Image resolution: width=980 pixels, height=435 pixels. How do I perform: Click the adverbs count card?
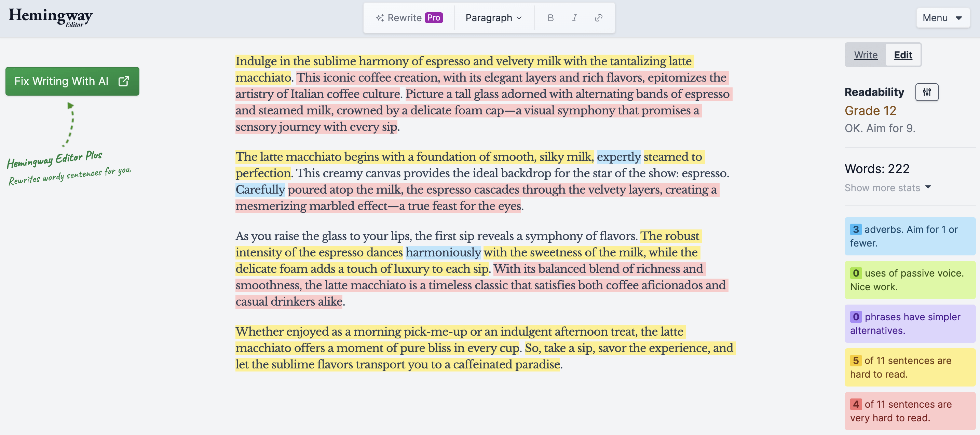(910, 236)
